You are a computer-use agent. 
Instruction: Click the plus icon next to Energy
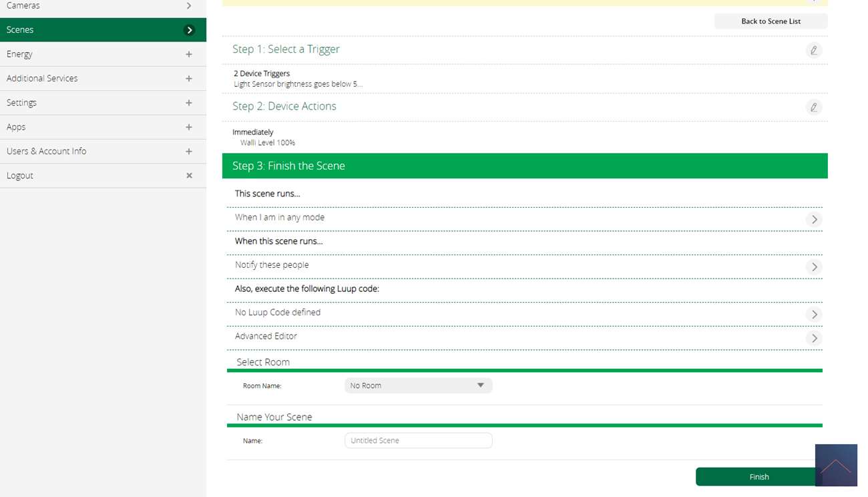click(x=189, y=54)
